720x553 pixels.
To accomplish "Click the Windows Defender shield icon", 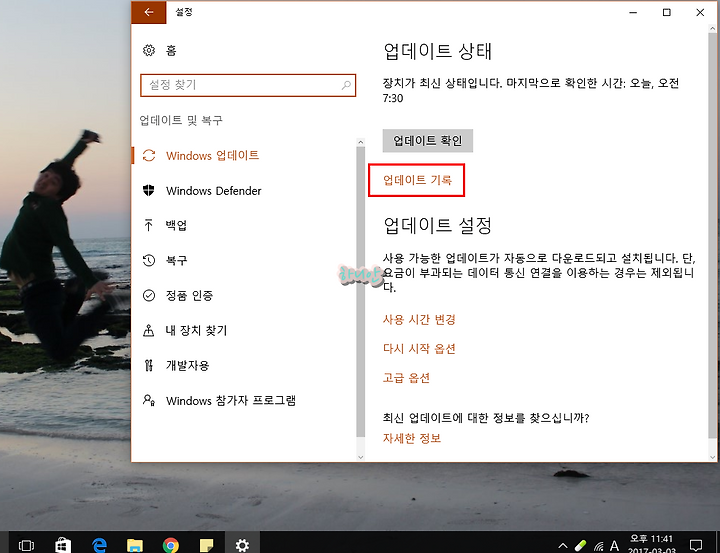I will pyautogui.click(x=149, y=191).
